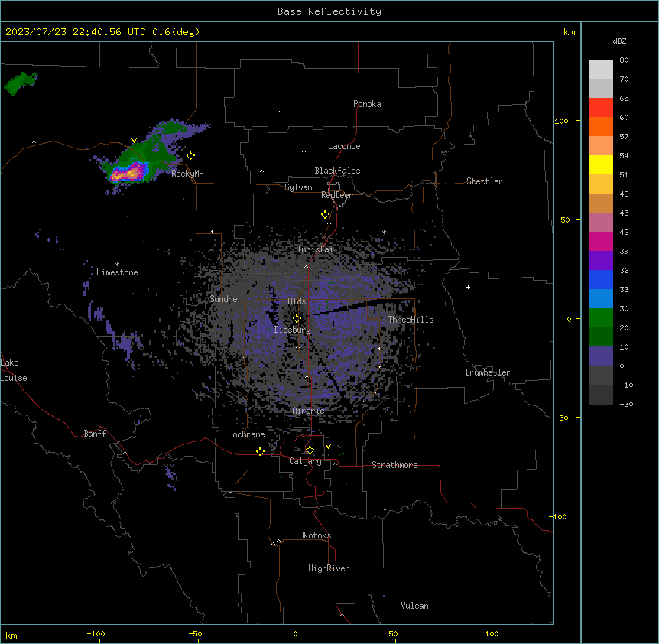The width and height of the screenshot is (659, 644).
Task: Click the Limestone label
Action: pos(117,272)
